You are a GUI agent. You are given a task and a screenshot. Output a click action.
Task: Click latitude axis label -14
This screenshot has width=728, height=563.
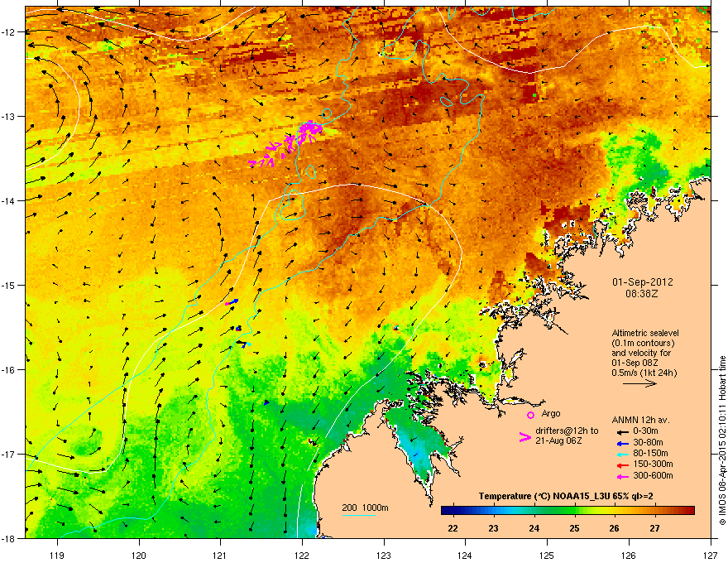click(9, 200)
